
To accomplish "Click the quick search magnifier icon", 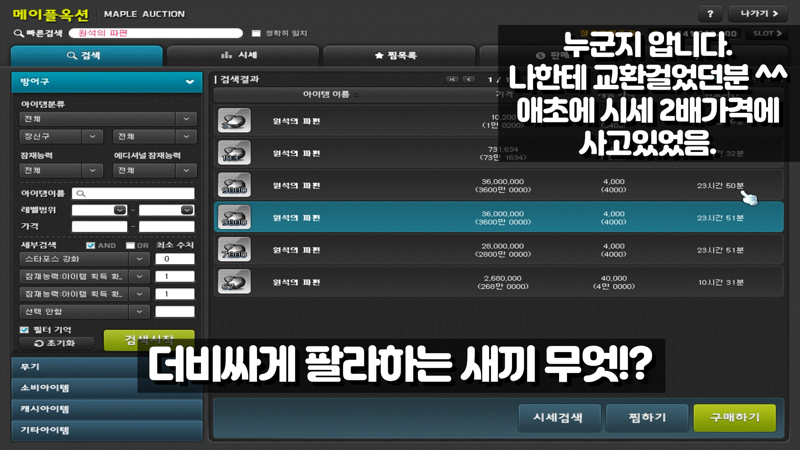I will [18, 33].
